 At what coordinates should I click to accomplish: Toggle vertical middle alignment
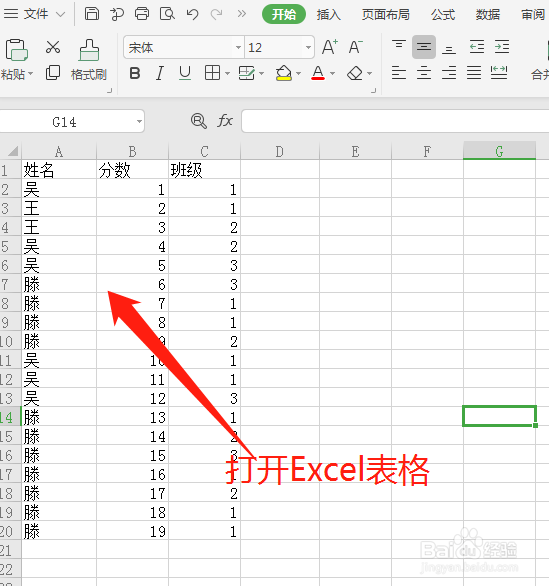[424, 47]
